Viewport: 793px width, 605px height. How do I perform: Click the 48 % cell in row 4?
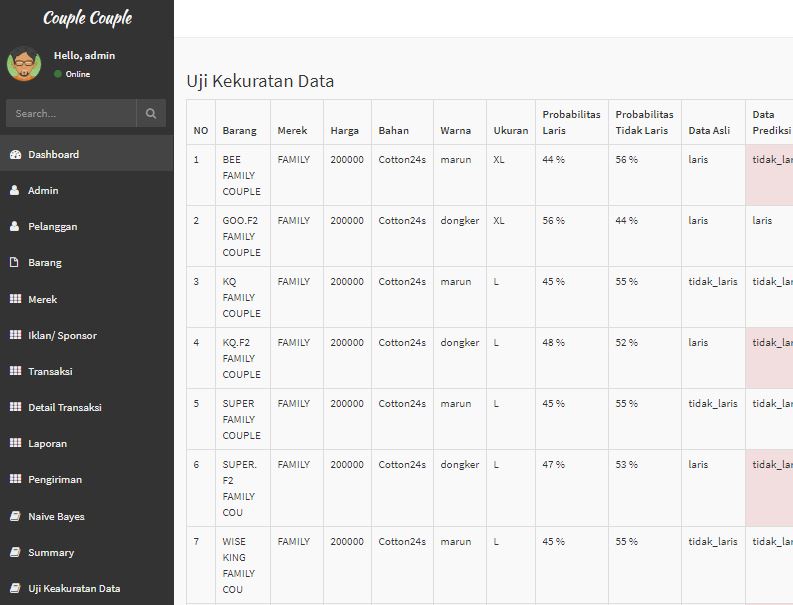[x=571, y=358]
